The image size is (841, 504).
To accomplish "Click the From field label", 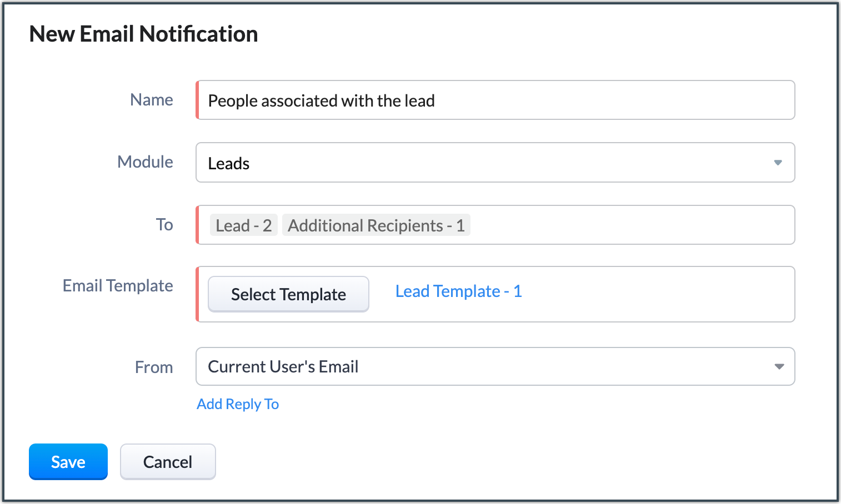I will tap(154, 367).
